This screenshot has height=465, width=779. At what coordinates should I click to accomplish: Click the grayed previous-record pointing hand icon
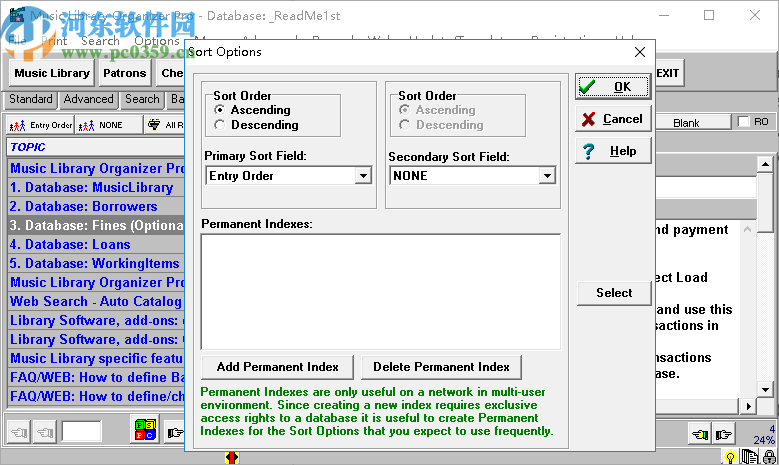coord(45,433)
